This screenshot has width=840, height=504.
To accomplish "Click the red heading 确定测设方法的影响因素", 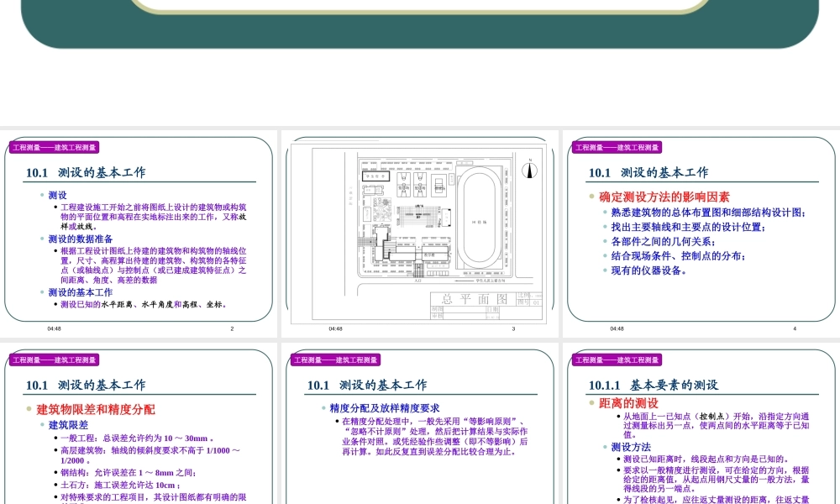I will 664,197.
